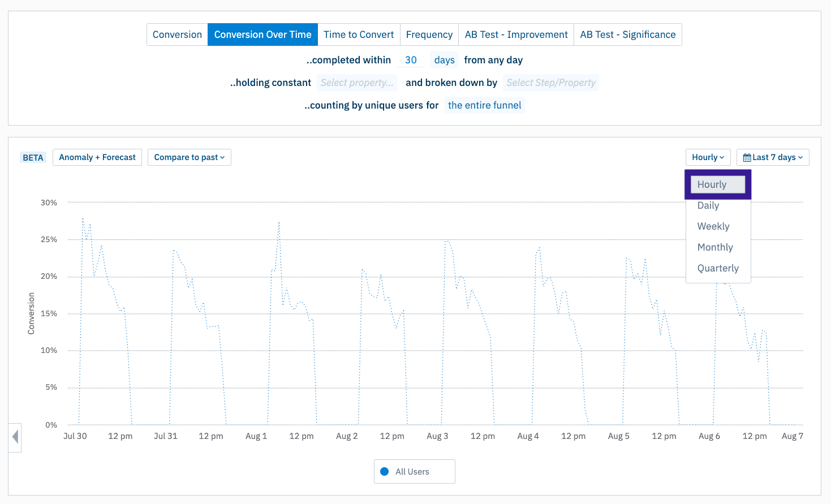
Task: Open the Conversion tab
Action: [177, 34]
